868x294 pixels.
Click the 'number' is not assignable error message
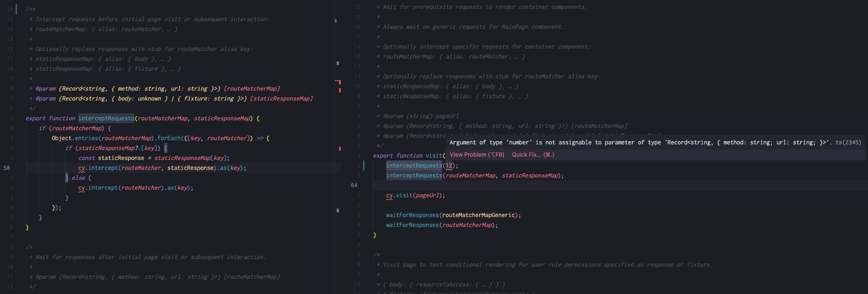(x=641, y=143)
